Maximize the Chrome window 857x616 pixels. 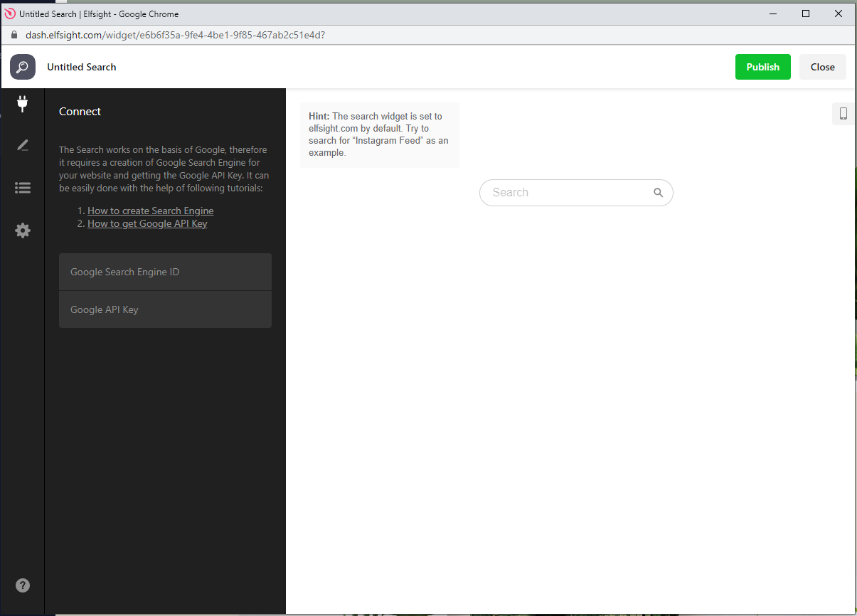(806, 14)
